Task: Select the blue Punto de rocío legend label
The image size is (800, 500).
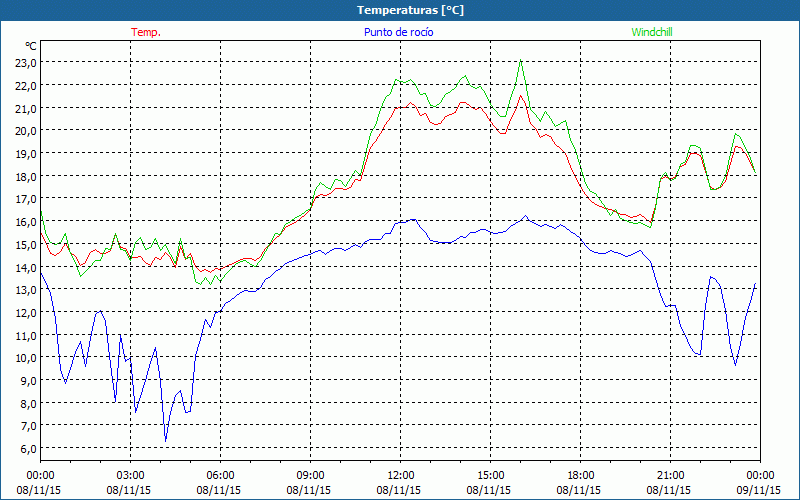Action: (x=398, y=32)
